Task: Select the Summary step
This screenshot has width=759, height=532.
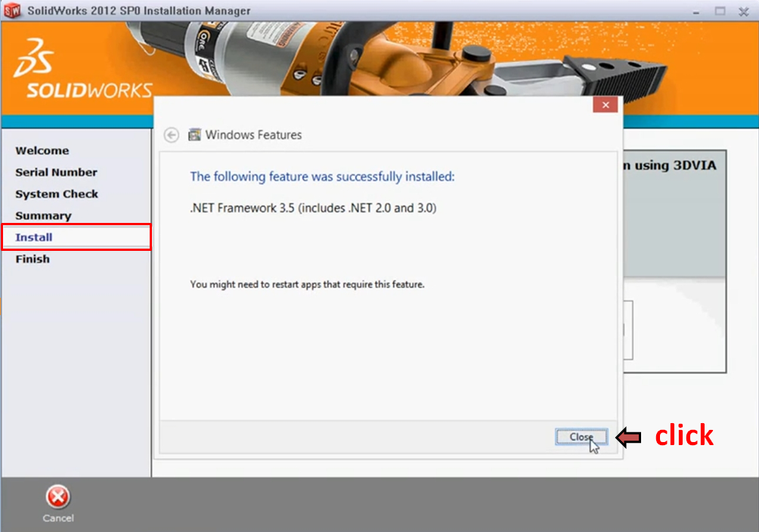Action: 43,216
